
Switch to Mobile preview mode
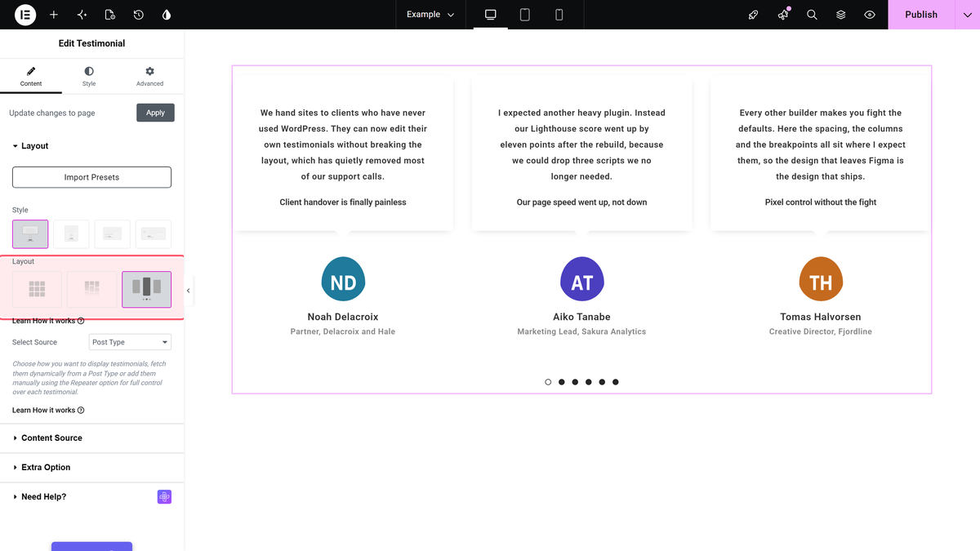(559, 15)
